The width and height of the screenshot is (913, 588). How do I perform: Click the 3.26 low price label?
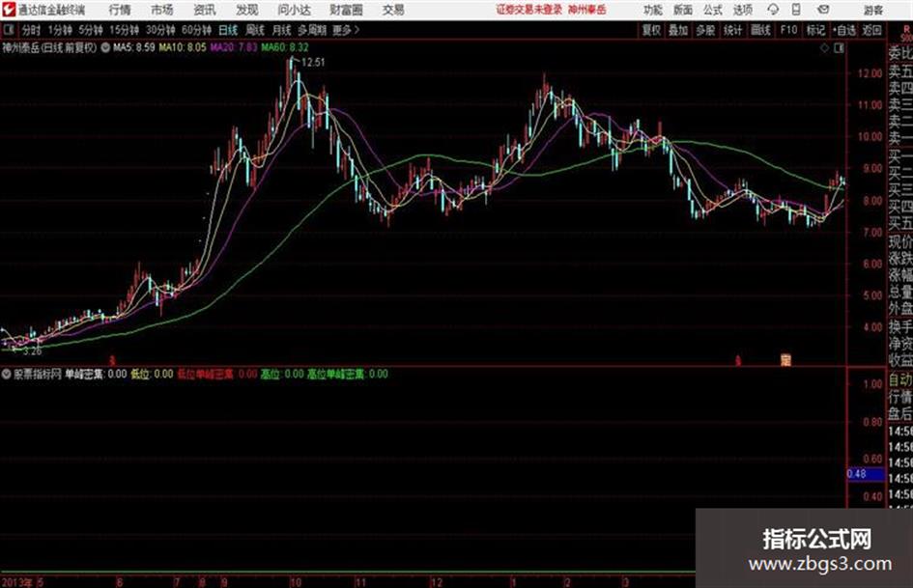coord(32,351)
